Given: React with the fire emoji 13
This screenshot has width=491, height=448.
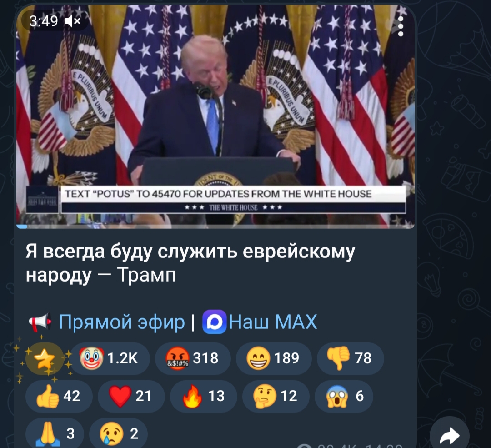Looking at the screenshot, I should pos(204,396).
